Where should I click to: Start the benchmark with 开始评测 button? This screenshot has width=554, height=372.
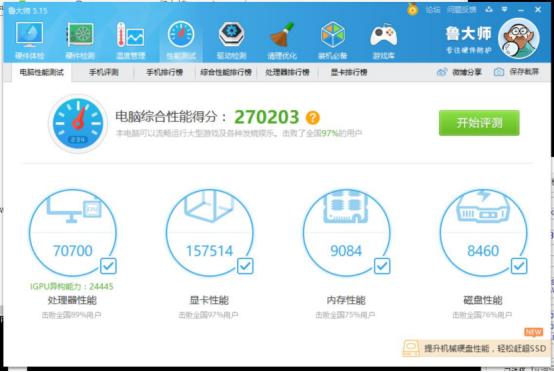pos(479,123)
